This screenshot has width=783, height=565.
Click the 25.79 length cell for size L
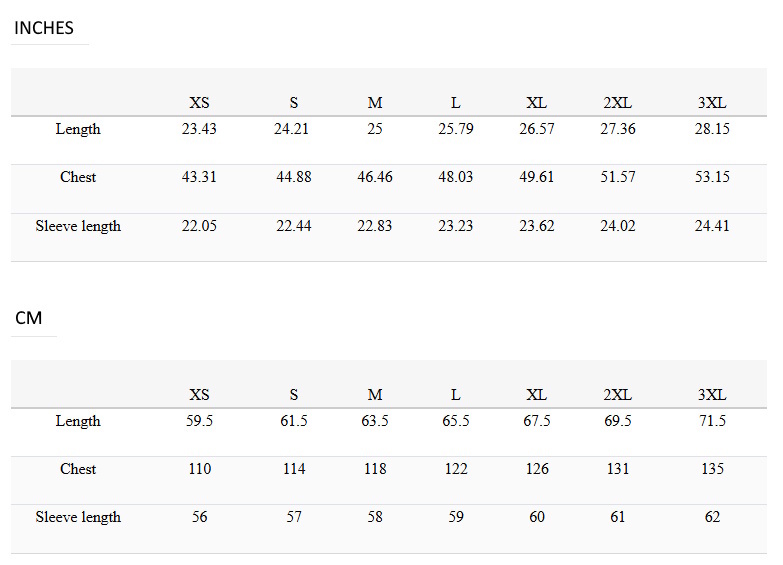(456, 129)
